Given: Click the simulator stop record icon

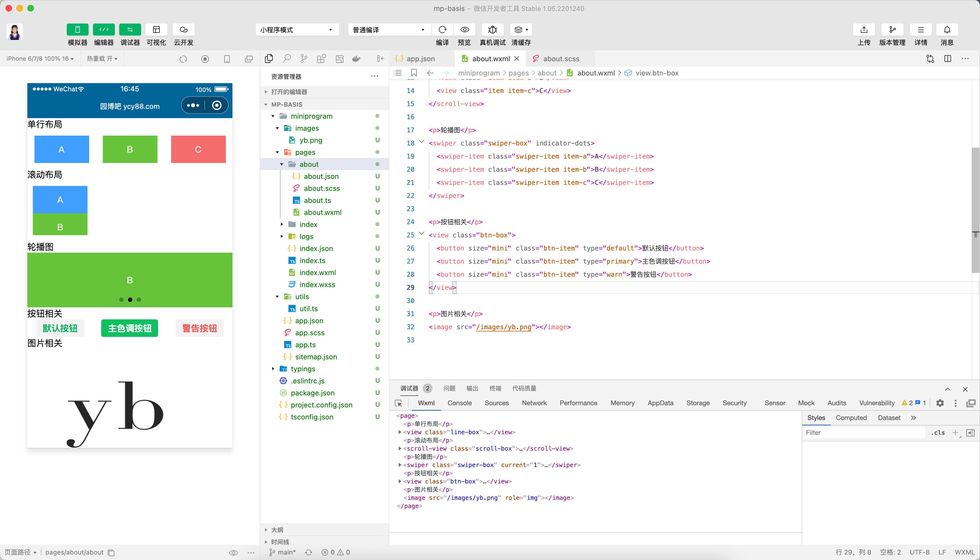Looking at the screenshot, I should pos(205,59).
